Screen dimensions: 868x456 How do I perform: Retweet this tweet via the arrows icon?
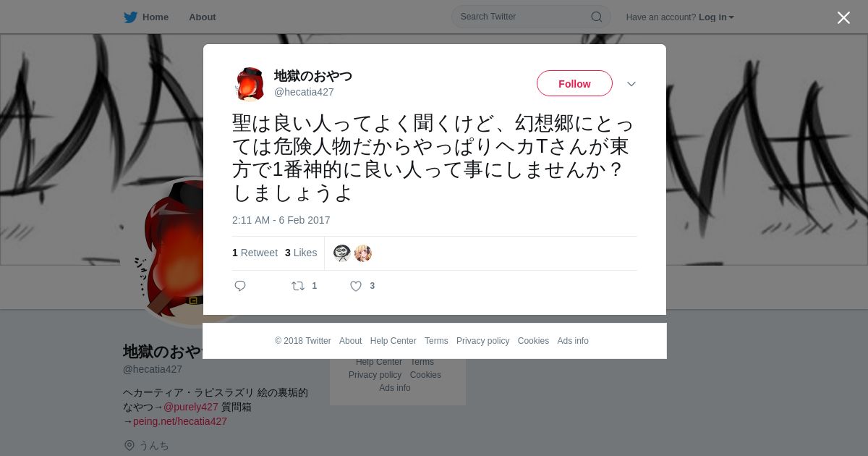point(298,286)
